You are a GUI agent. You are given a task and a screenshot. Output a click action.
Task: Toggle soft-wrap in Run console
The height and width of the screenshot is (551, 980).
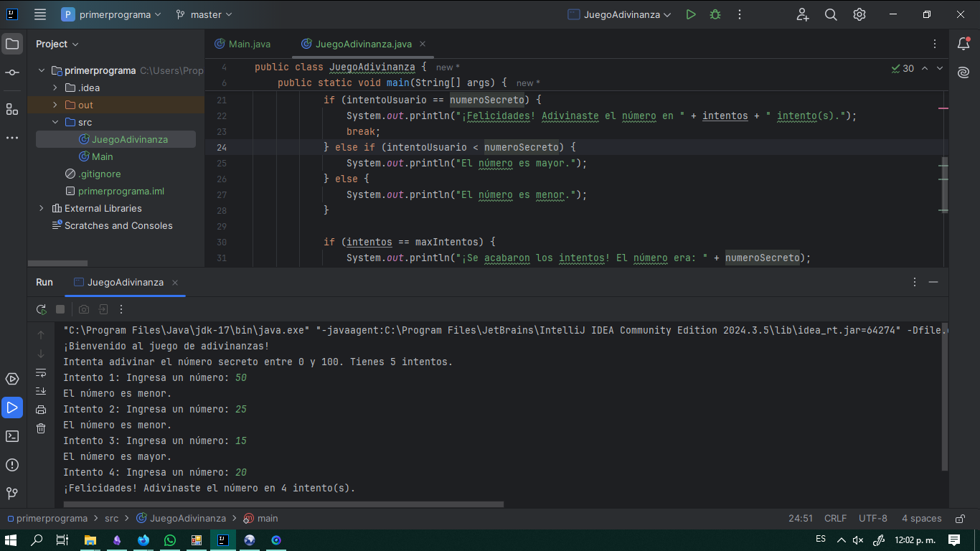coord(41,372)
